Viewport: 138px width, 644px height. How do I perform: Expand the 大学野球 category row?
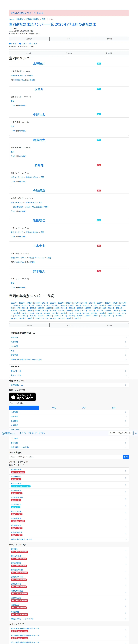point(69,425)
